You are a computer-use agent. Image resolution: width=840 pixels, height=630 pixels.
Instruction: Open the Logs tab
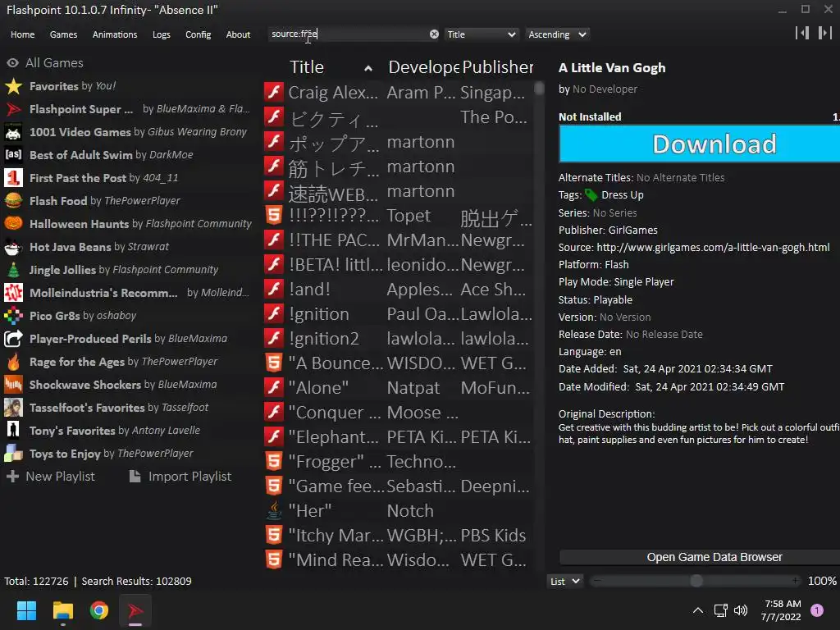click(162, 34)
